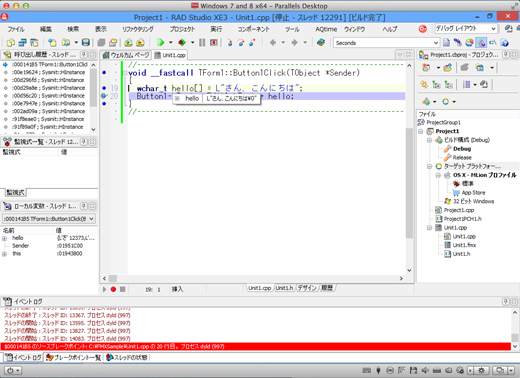
Task: Click the View Unit toolbar icon
Action: pyautogui.click(x=11, y=42)
